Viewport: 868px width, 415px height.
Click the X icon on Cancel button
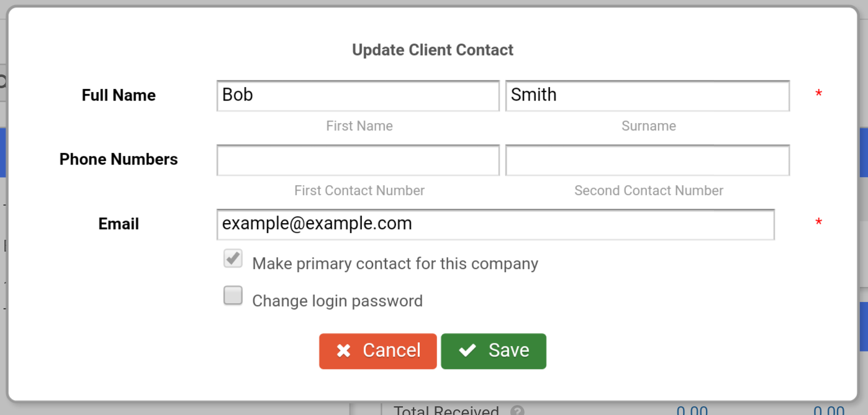343,351
